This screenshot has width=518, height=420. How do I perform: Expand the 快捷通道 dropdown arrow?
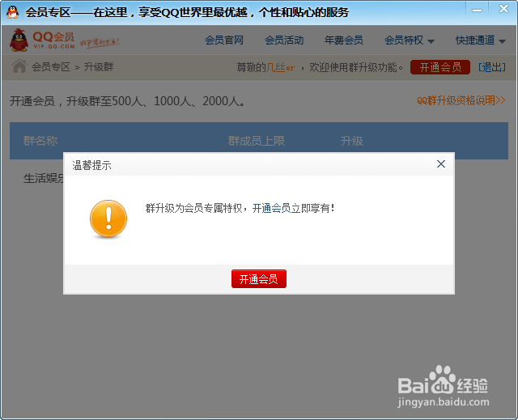tap(502, 41)
